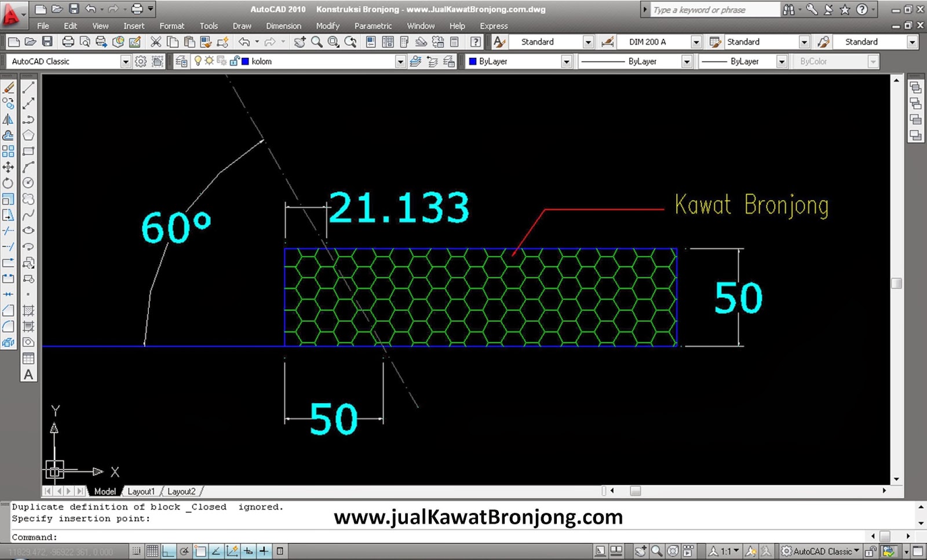
Task: Open the ByLayer color control dropdown
Action: click(x=566, y=61)
